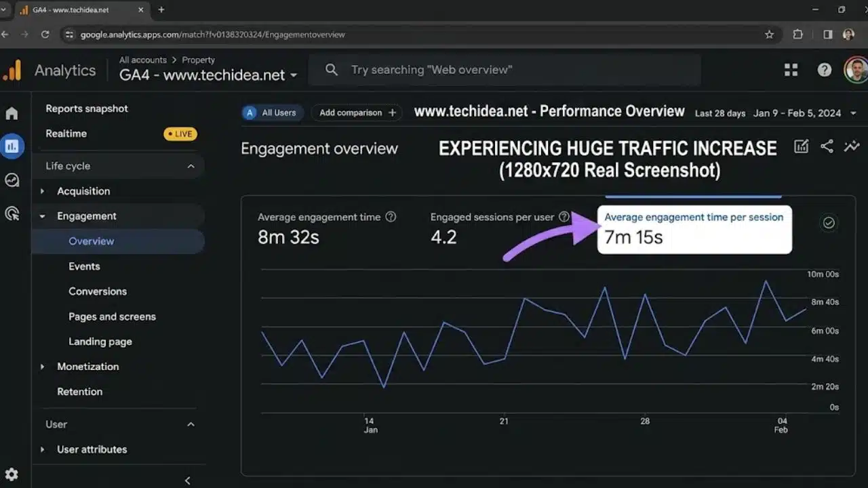Open the Explore icon in left rail

coord(12,180)
